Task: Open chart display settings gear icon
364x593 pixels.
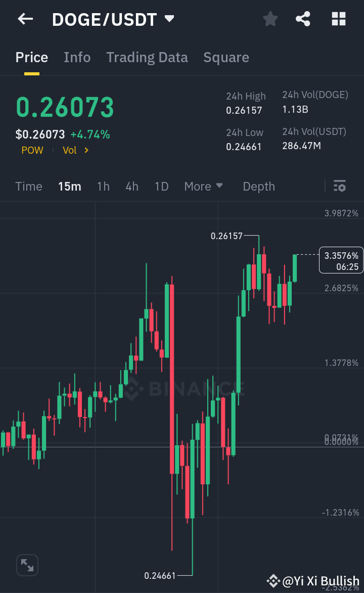Action: tap(339, 186)
